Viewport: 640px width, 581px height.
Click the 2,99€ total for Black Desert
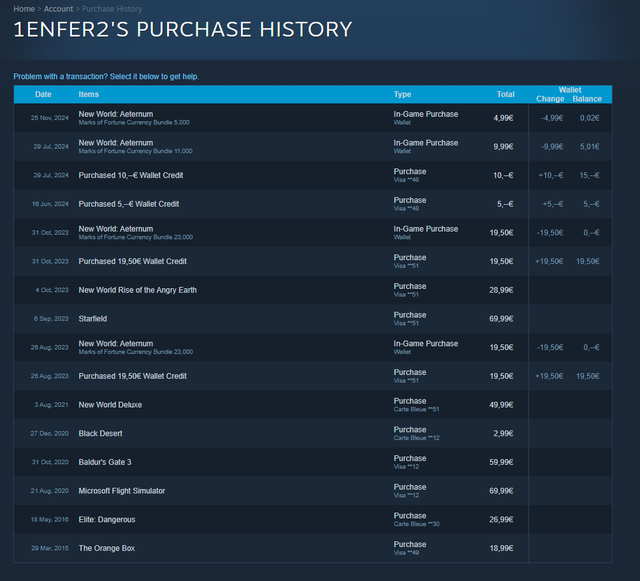point(503,433)
